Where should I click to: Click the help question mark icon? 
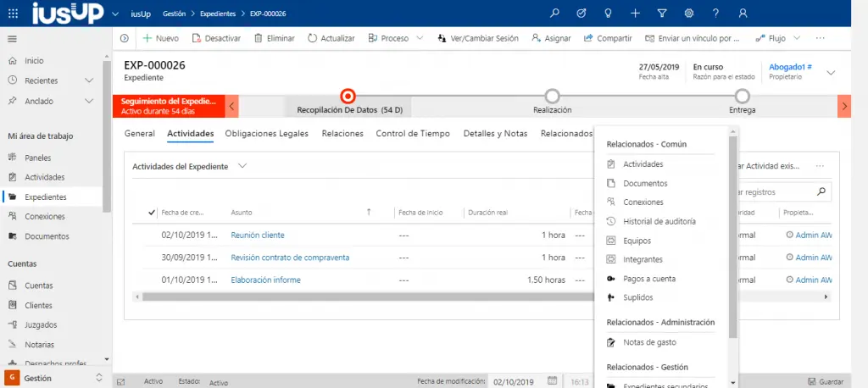[x=715, y=13]
